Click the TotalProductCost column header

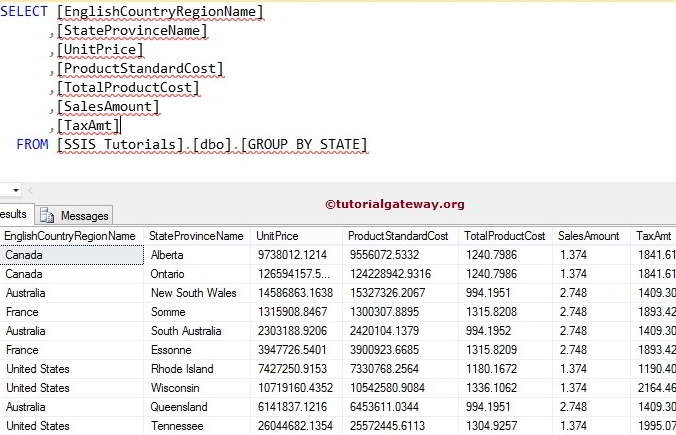pyautogui.click(x=504, y=236)
